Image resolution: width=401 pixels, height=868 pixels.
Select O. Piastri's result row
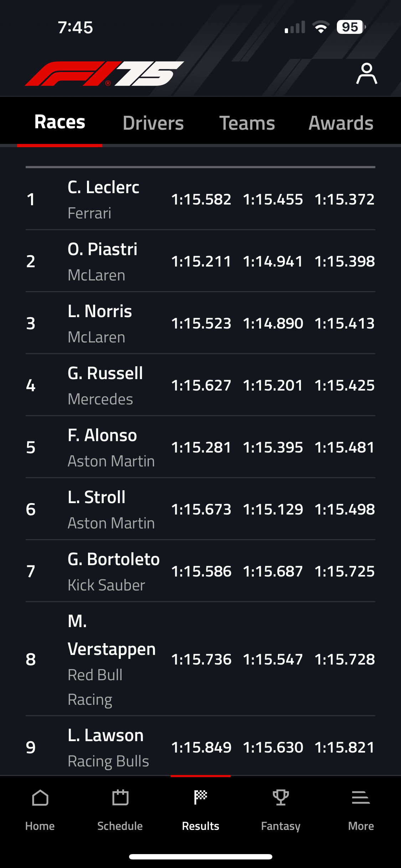point(200,261)
